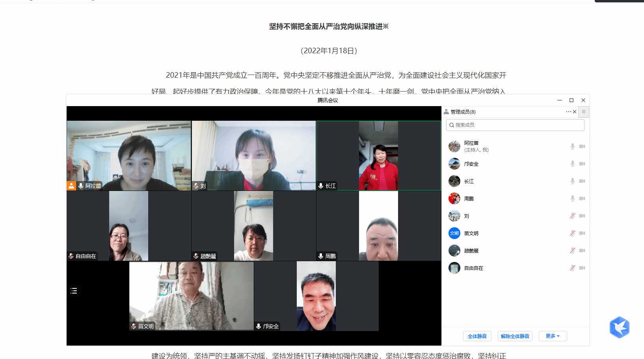Close the 管理成员 member panel
644x359 pixels.
[x=575, y=112]
